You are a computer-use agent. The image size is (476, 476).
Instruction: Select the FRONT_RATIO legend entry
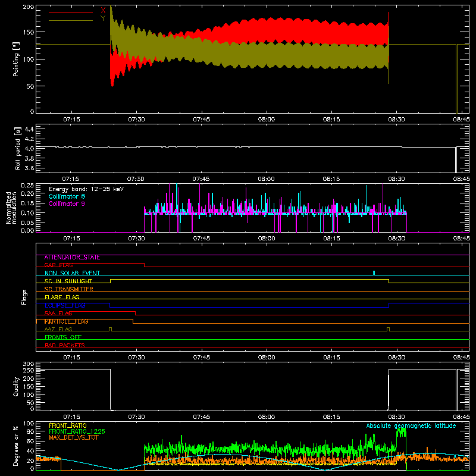click(x=68, y=425)
